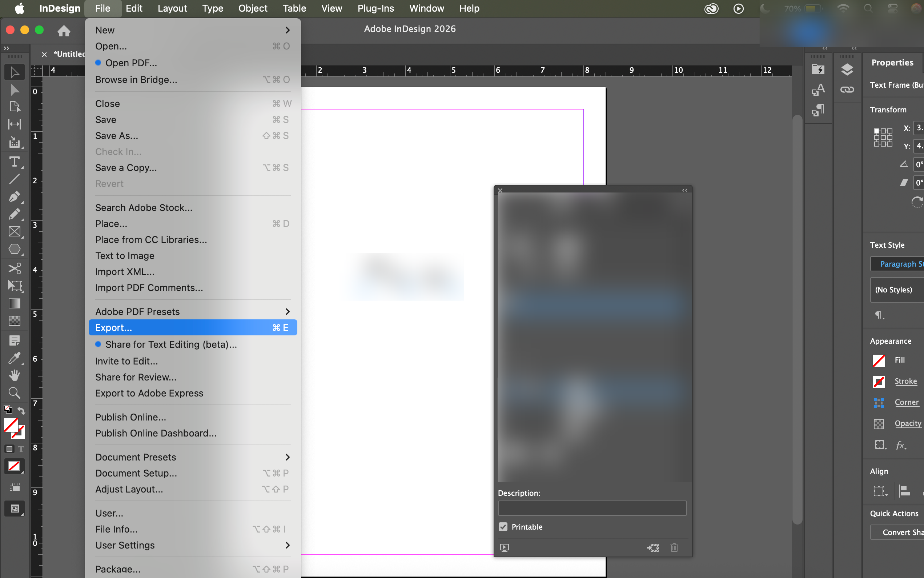
Task: Click the Description input field
Action: pyautogui.click(x=592, y=508)
